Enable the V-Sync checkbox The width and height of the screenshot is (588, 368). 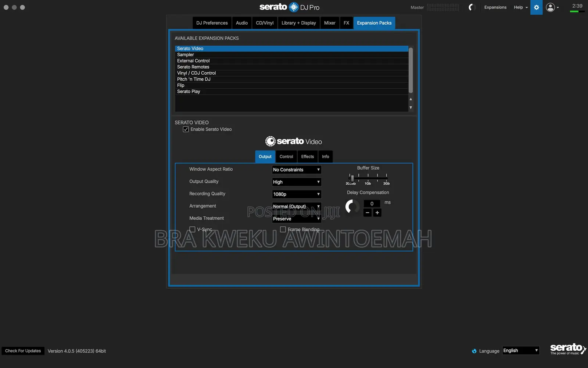pos(192,229)
